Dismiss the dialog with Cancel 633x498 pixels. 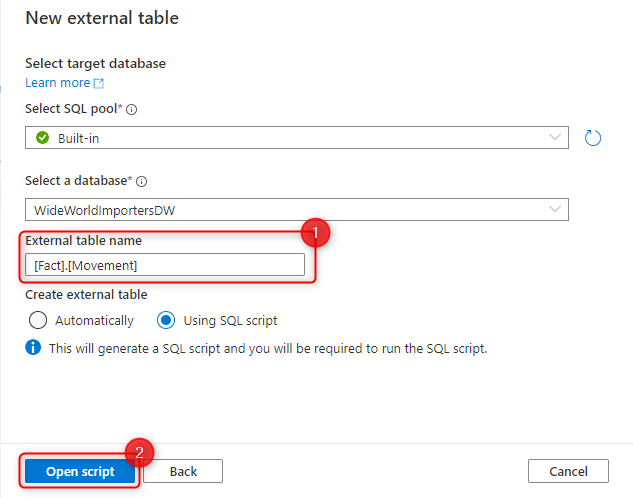[x=568, y=471]
